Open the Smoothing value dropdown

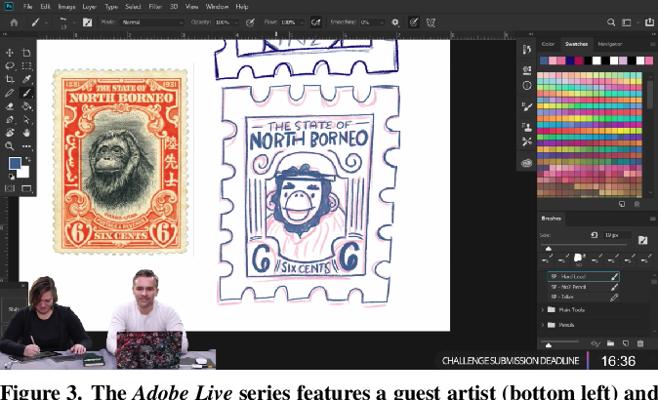371,22
